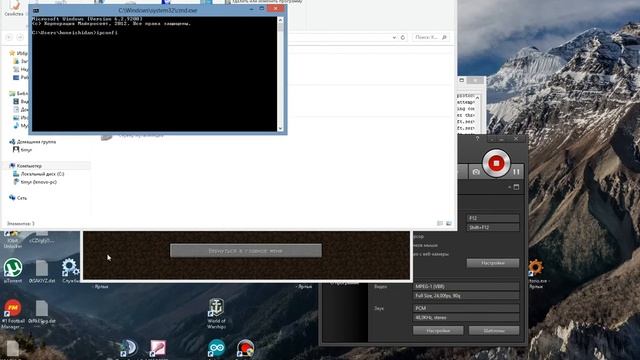Screen dimensions: 640x360
Task: Click the Свойства ribbon icon in Explorer
Action: (x=14, y=8)
